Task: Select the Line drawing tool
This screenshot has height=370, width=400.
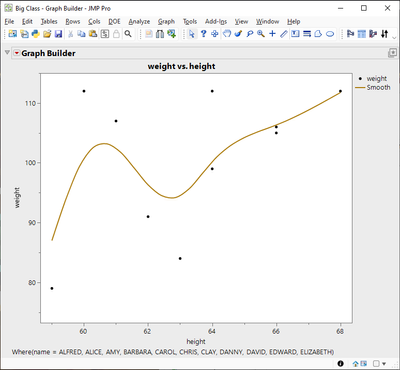Action: [x=284, y=34]
